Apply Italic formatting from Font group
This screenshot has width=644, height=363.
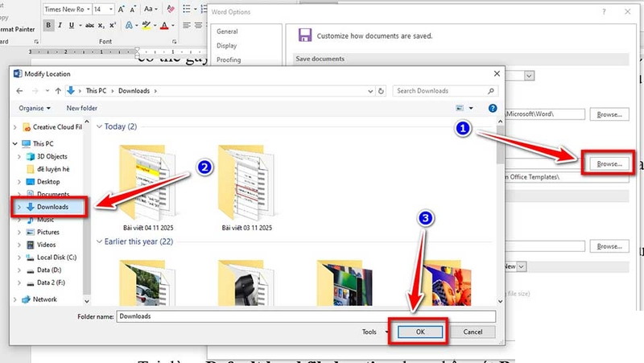(x=60, y=26)
